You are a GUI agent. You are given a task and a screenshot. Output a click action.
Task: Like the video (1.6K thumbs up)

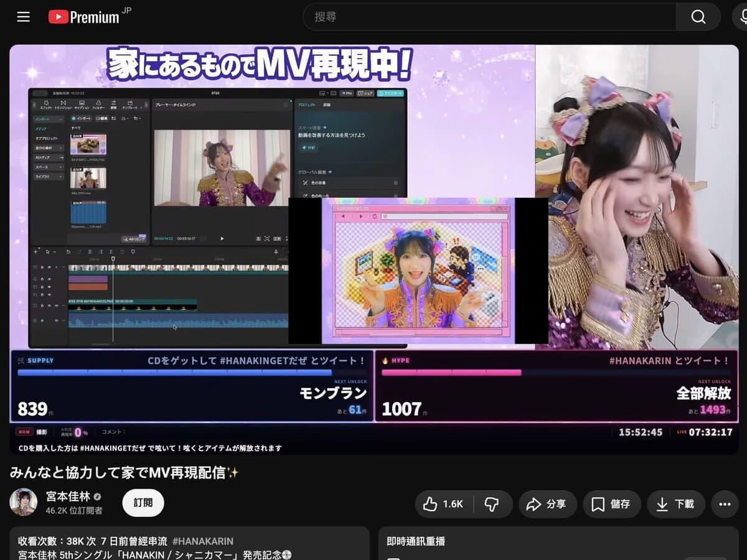coord(444,504)
